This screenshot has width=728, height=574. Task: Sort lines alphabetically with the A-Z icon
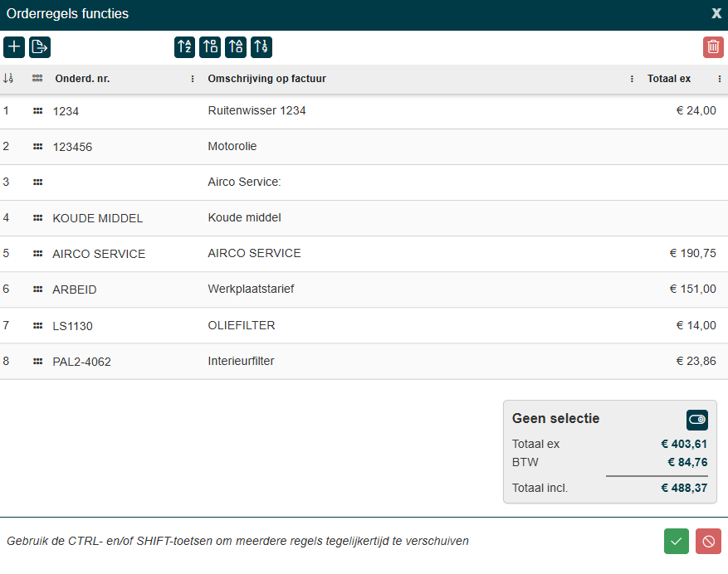185,47
